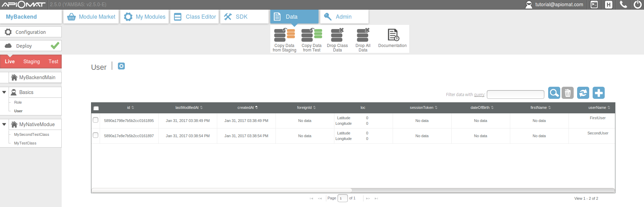The width and height of the screenshot is (644, 207).
Task: Select the Role class in sidebar
Action: point(18,102)
